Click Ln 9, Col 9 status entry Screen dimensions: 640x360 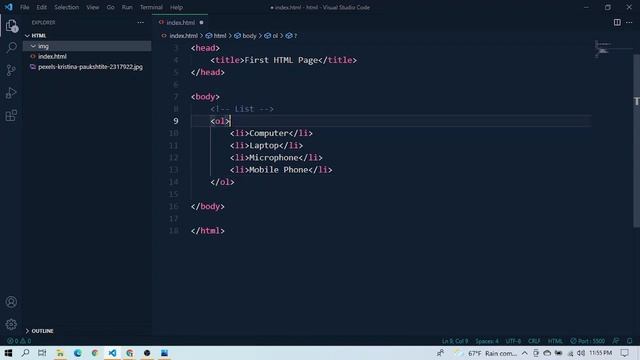455,341
